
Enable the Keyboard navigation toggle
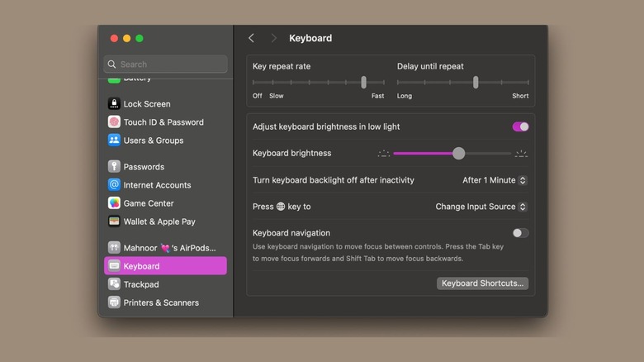tap(520, 233)
